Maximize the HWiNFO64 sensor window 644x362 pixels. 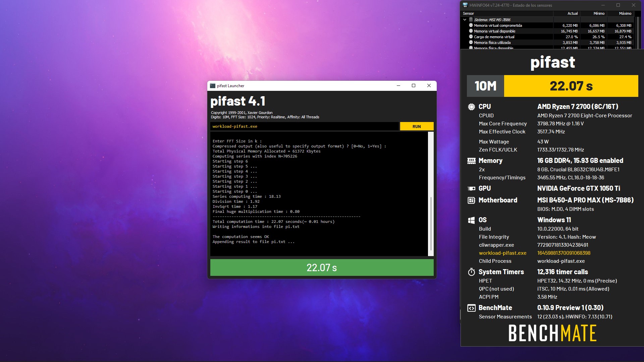(618, 5)
